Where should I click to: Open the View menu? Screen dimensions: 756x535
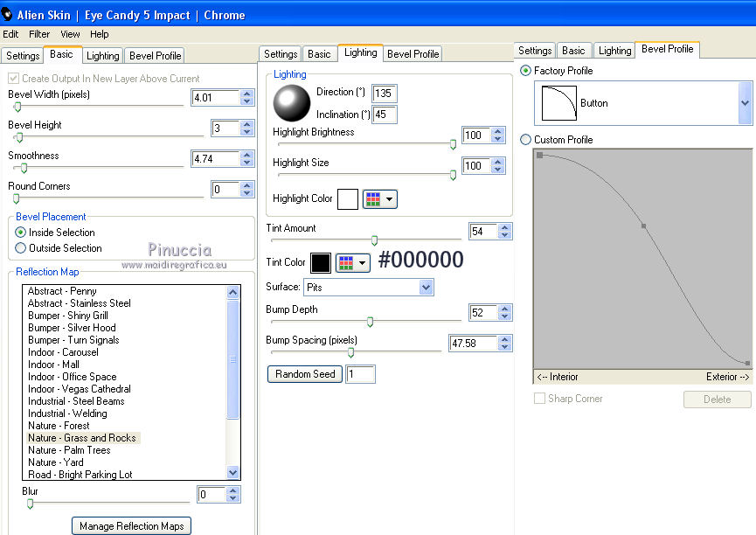70,34
